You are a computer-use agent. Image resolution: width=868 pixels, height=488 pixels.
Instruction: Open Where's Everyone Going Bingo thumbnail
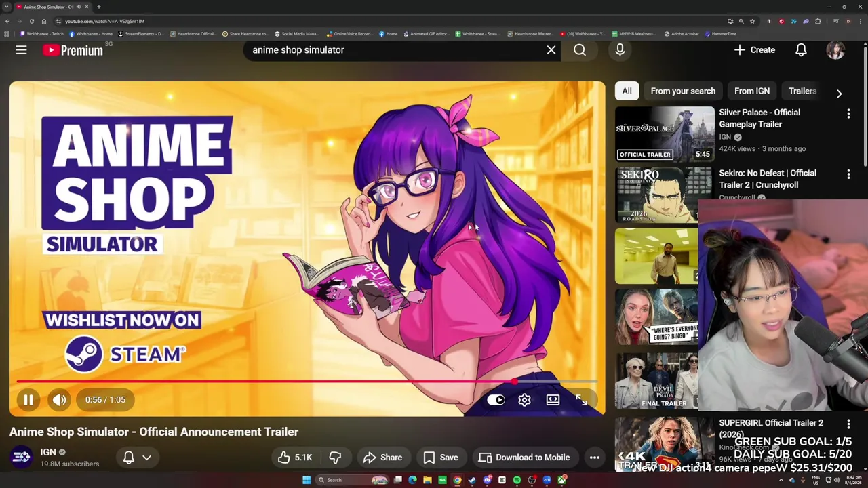tap(656, 317)
